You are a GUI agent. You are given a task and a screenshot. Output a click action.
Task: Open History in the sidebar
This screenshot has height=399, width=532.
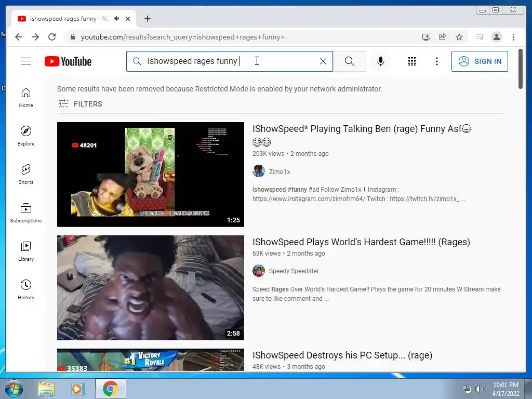pos(26,289)
